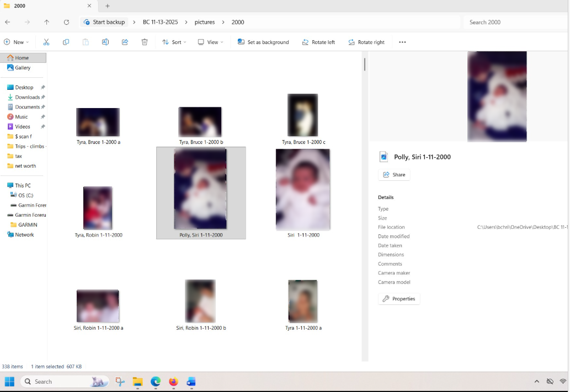Select Siri, Robin 1-11-2000 a thumbnail

pyautogui.click(x=98, y=306)
